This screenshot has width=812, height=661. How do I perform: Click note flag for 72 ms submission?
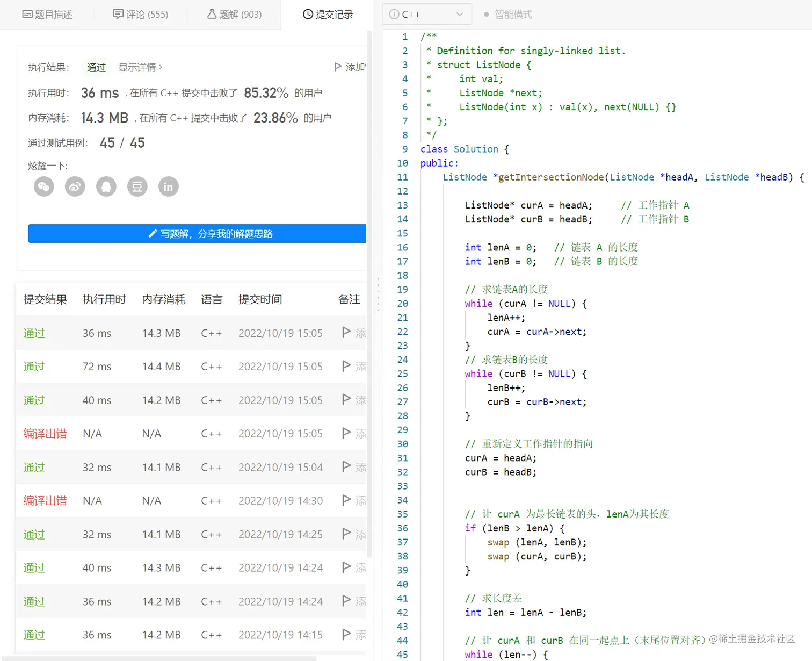coord(346,366)
